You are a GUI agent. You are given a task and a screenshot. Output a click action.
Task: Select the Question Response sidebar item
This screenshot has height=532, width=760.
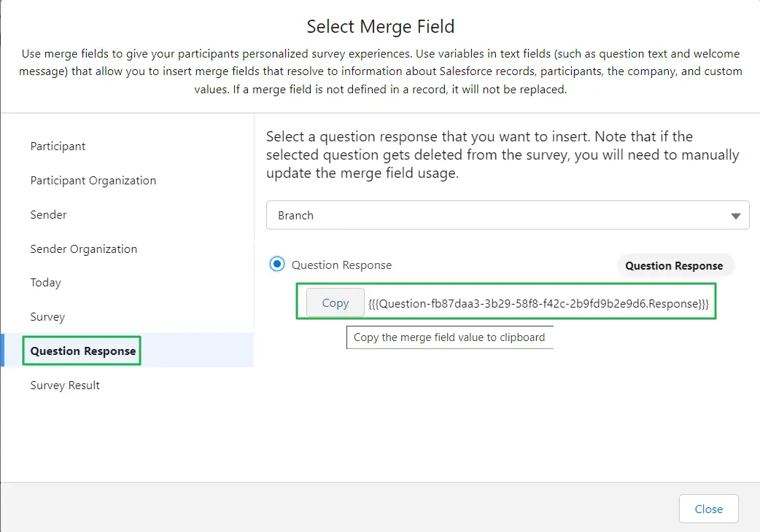click(81, 351)
